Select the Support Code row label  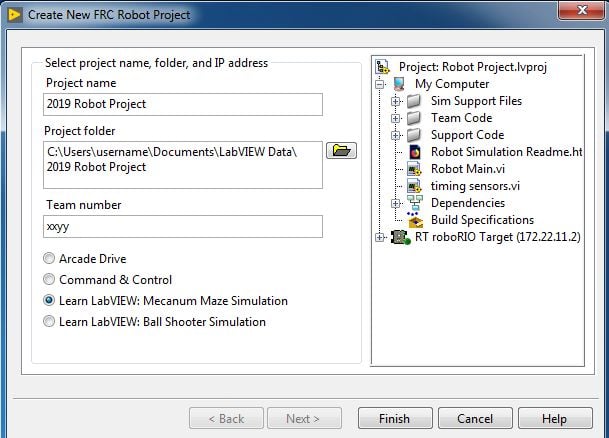tap(468, 135)
